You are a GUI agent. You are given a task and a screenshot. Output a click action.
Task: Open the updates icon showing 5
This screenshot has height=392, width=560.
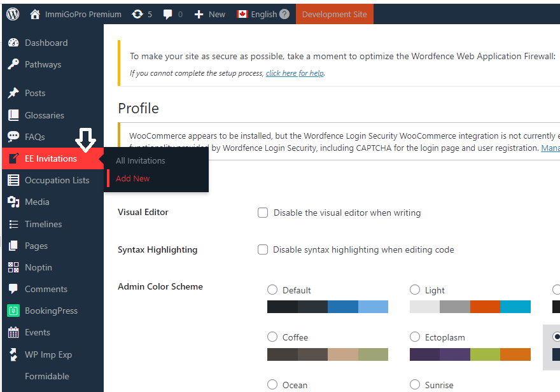pos(137,14)
